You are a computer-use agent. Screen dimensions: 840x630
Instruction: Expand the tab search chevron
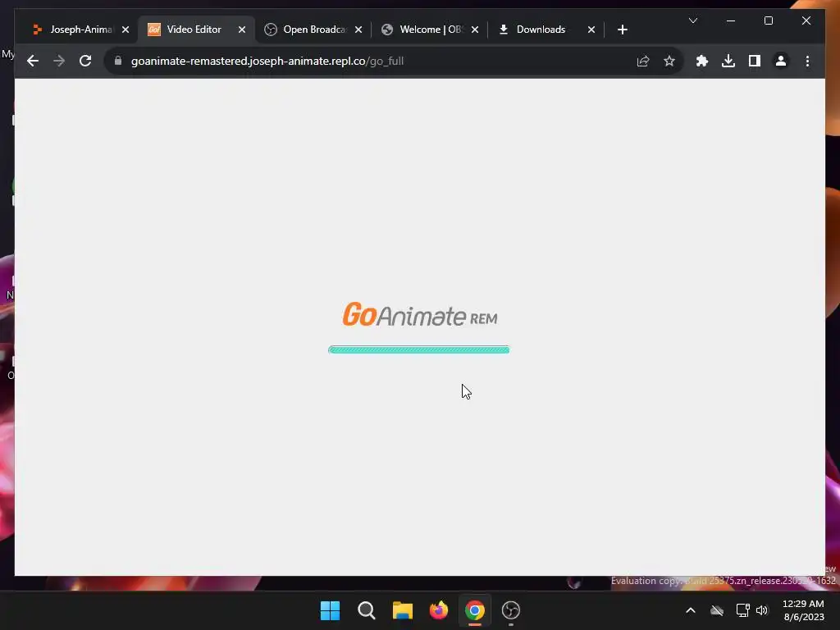click(x=692, y=21)
